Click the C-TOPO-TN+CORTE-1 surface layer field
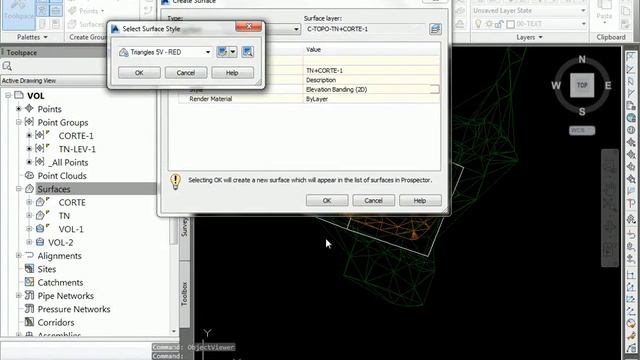This screenshot has width=640, height=360. [365, 29]
